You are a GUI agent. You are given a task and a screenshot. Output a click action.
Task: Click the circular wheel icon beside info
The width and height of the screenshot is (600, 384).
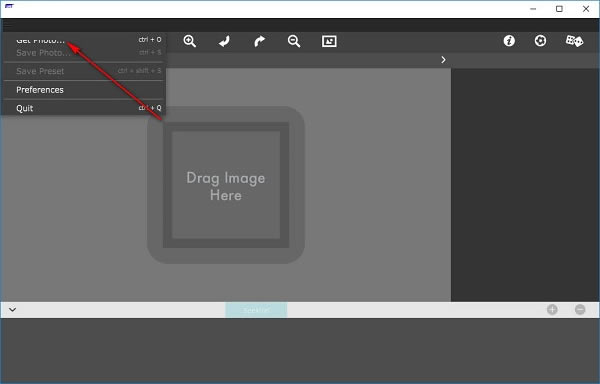540,41
